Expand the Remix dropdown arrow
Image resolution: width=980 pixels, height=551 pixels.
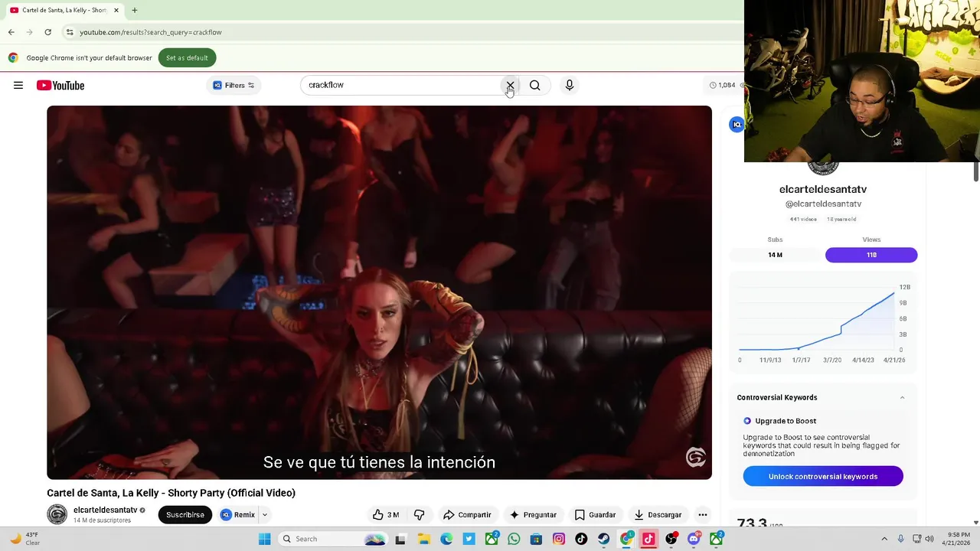pyautogui.click(x=265, y=515)
